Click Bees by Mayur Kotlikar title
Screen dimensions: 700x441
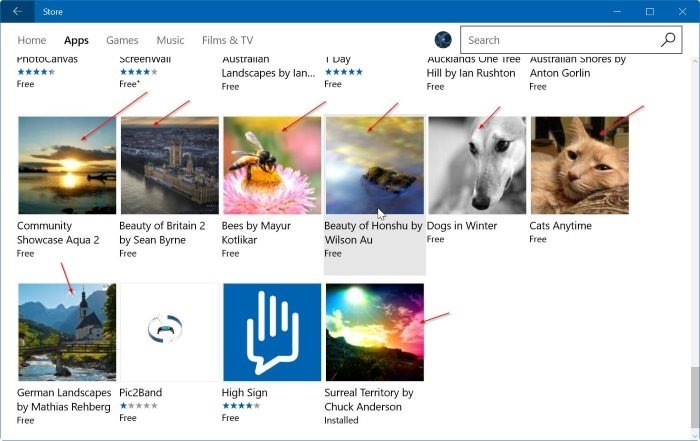coord(256,233)
